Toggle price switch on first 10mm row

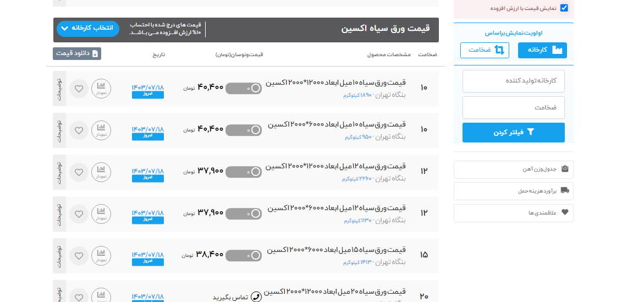coord(244,89)
